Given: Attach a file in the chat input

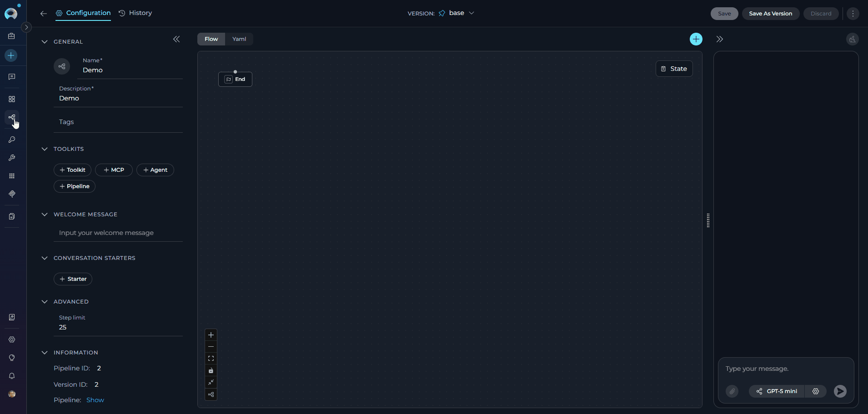Looking at the screenshot, I should (732, 391).
